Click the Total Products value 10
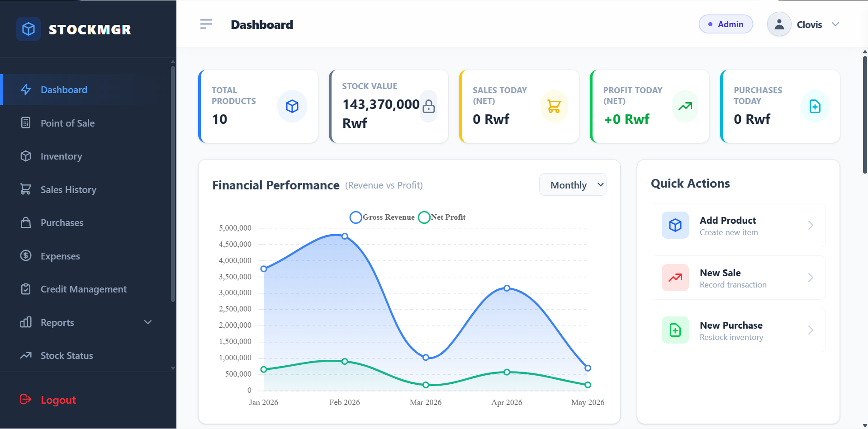 [220, 119]
